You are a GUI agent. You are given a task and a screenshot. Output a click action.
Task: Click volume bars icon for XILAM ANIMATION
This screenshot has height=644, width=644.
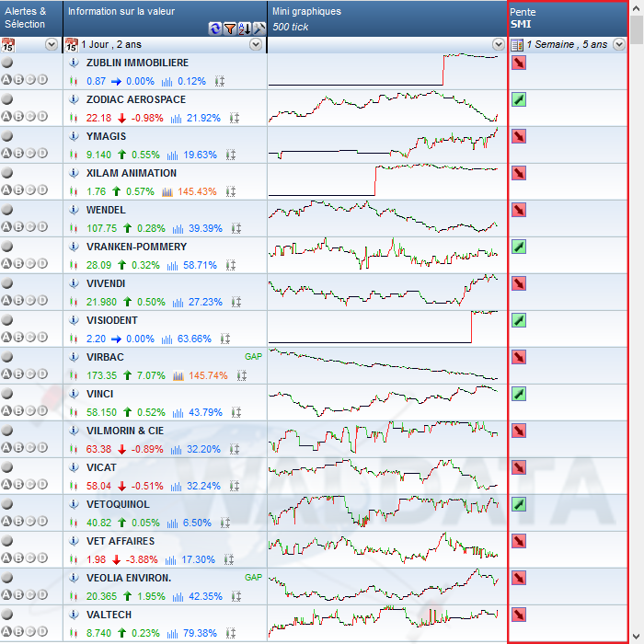coord(167,191)
